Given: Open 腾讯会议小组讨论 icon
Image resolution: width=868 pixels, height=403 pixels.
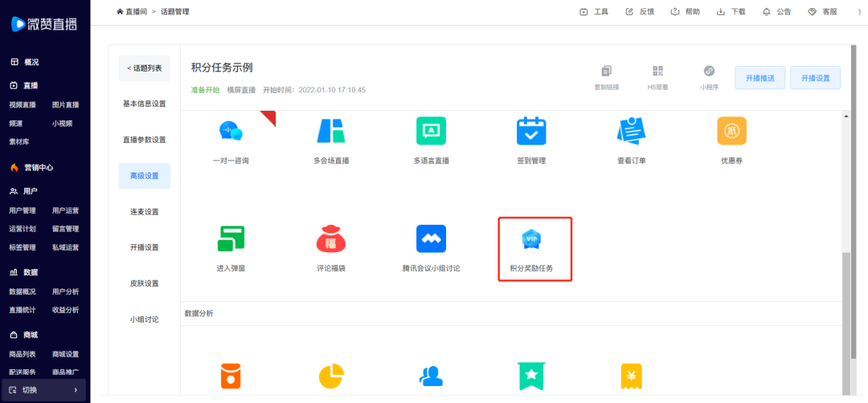Looking at the screenshot, I should [431, 238].
